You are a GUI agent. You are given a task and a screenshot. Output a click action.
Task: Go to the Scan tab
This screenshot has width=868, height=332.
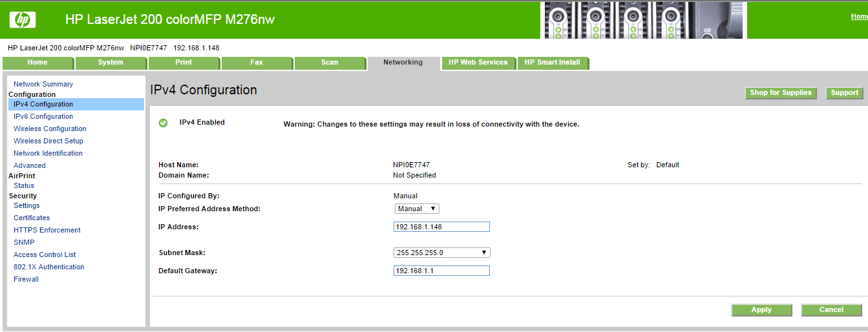[330, 63]
